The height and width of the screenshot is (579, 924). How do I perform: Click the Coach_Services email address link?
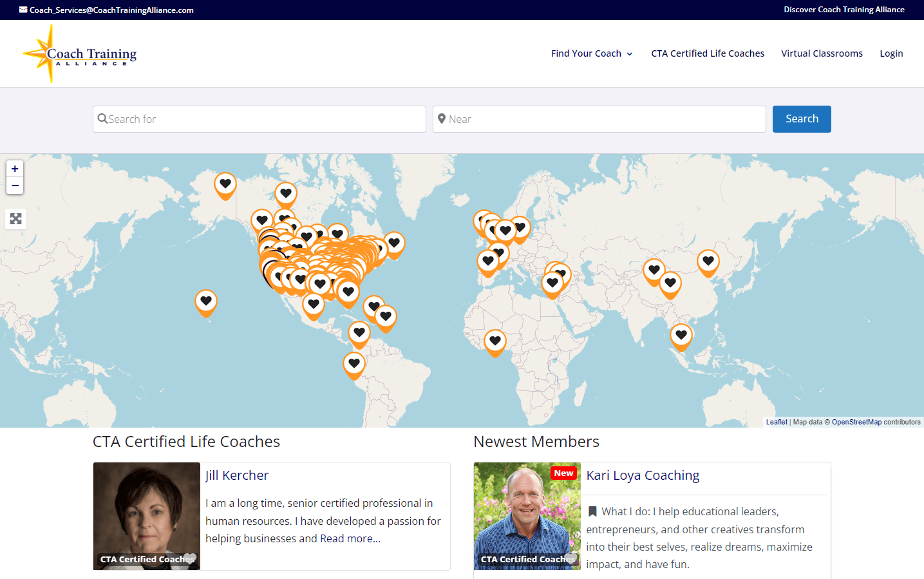111,10
